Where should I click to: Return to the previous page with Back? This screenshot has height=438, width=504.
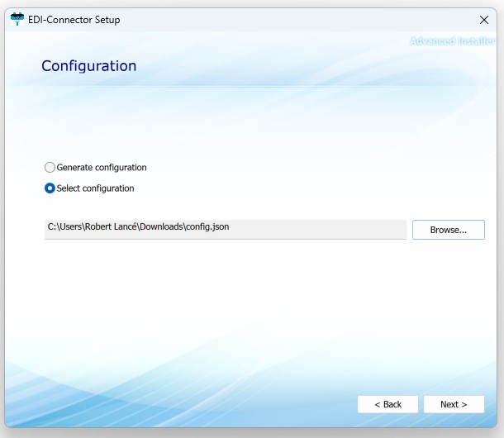point(388,404)
